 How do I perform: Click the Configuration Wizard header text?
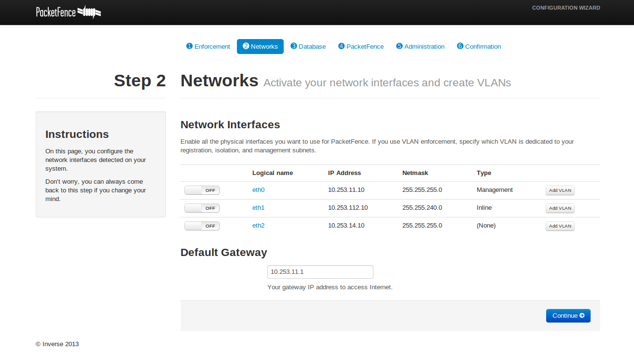565,8
